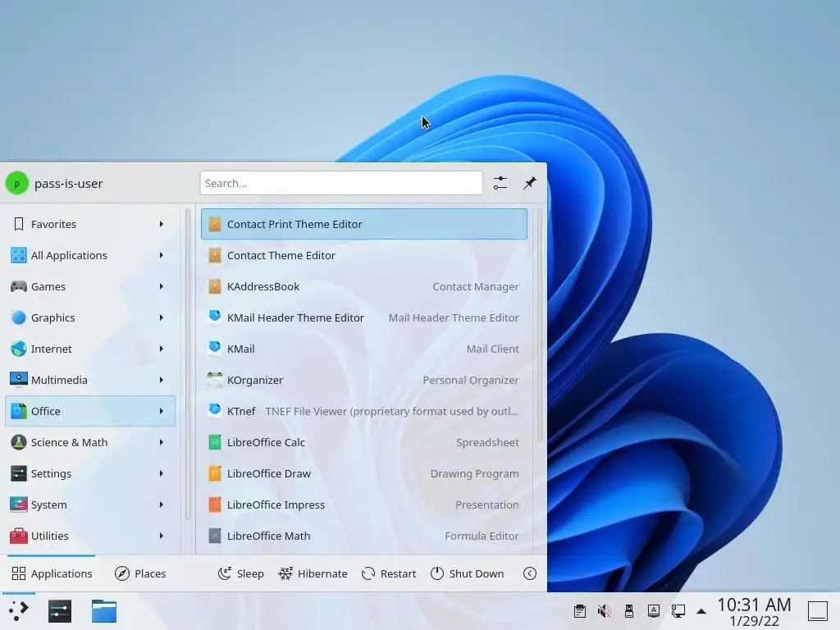Click the category list scrollbar
The width and height of the screenshot is (840, 630).
point(188,363)
